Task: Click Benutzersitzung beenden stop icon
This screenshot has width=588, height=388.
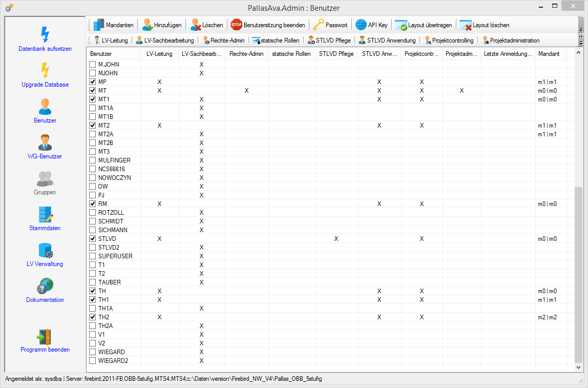Action: (x=236, y=25)
